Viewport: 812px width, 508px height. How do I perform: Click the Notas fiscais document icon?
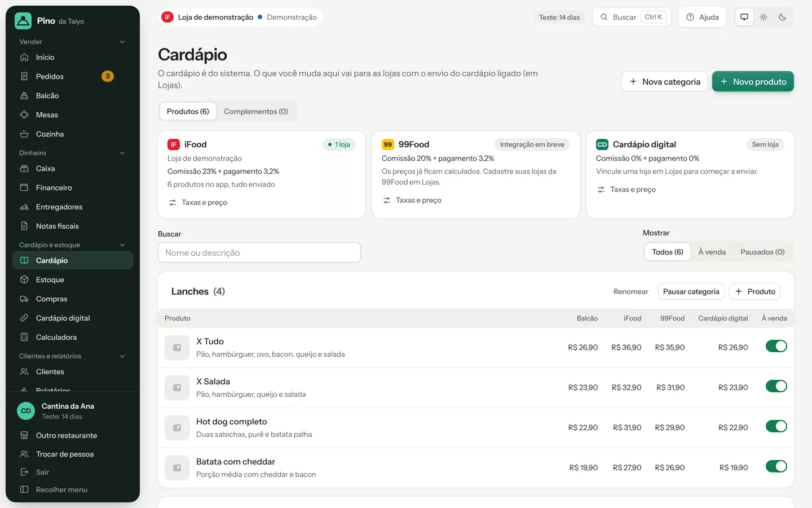coord(24,226)
